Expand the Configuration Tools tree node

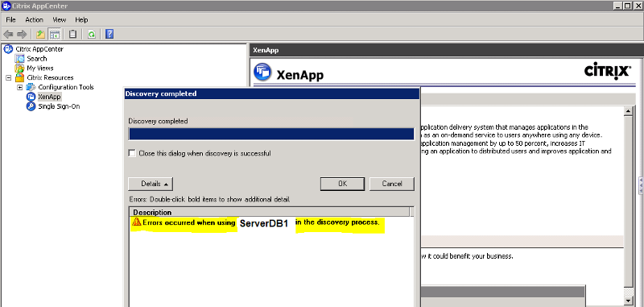click(19, 87)
